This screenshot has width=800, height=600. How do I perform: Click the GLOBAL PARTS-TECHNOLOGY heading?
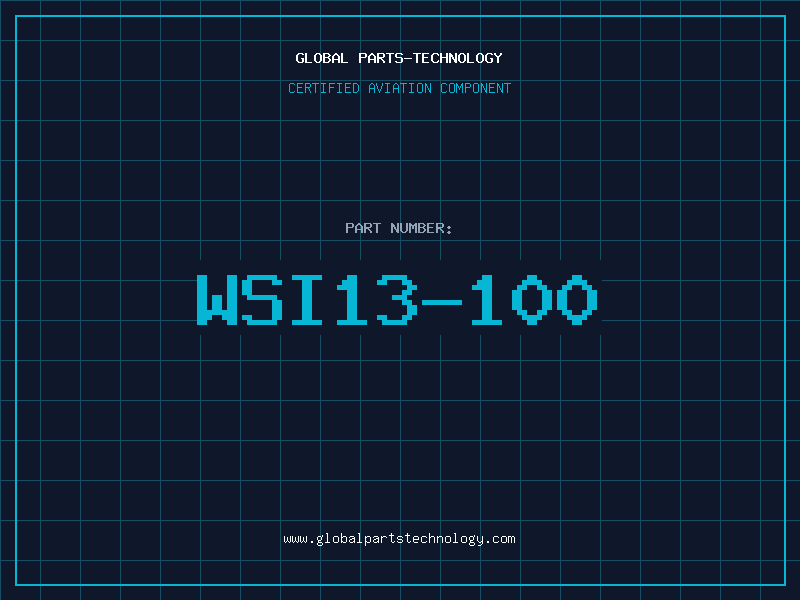pyautogui.click(x=399, y=58)
